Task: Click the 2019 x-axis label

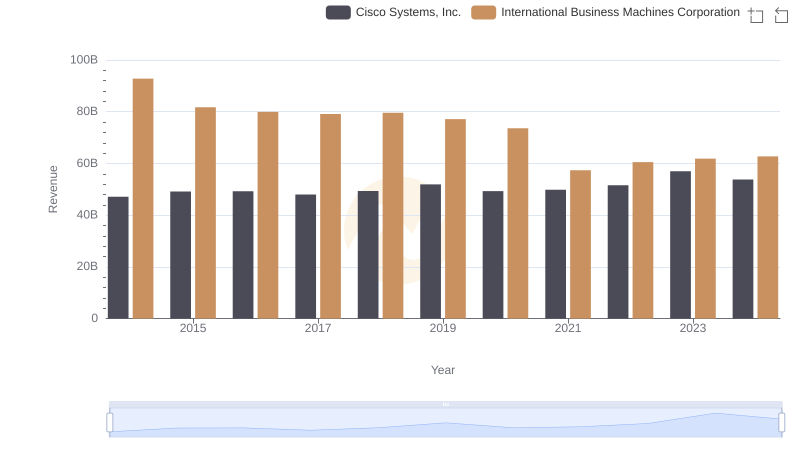Action: pos(443,328)
